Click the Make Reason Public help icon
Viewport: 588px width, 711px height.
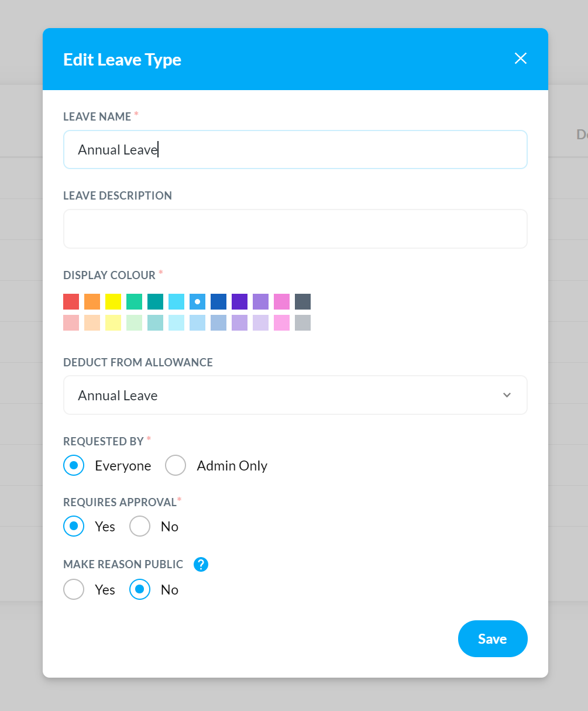[x=201, y=564]
